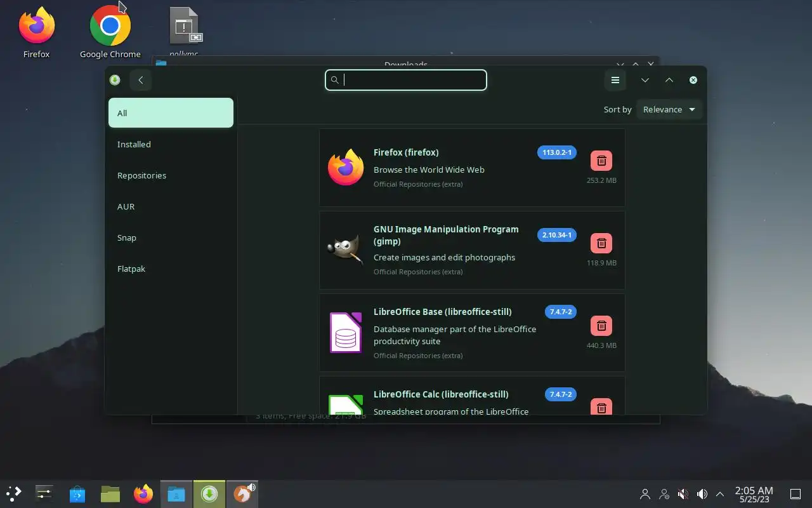Click the user account tray icon

[645, 494]
